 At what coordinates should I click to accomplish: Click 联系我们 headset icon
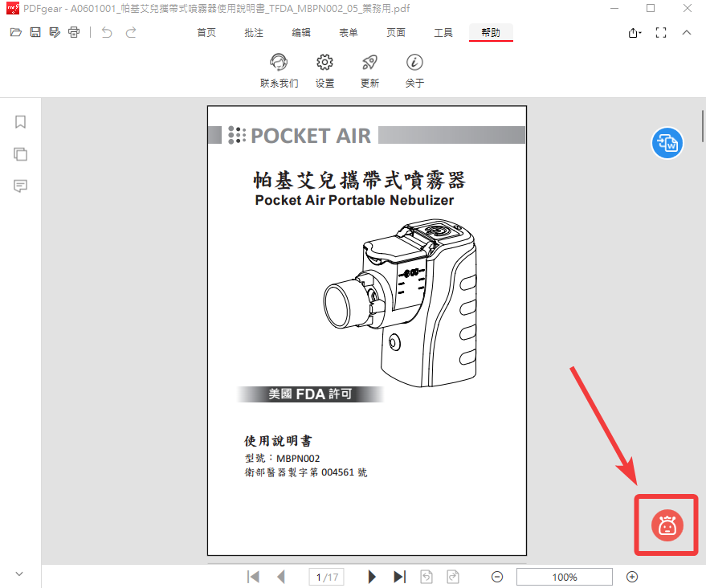coord(279,62)
